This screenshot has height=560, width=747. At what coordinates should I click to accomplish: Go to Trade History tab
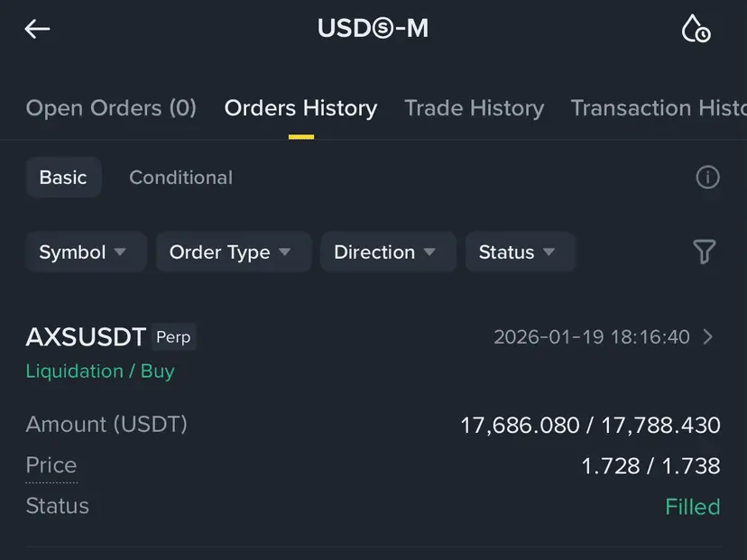[x=474, y=108]
